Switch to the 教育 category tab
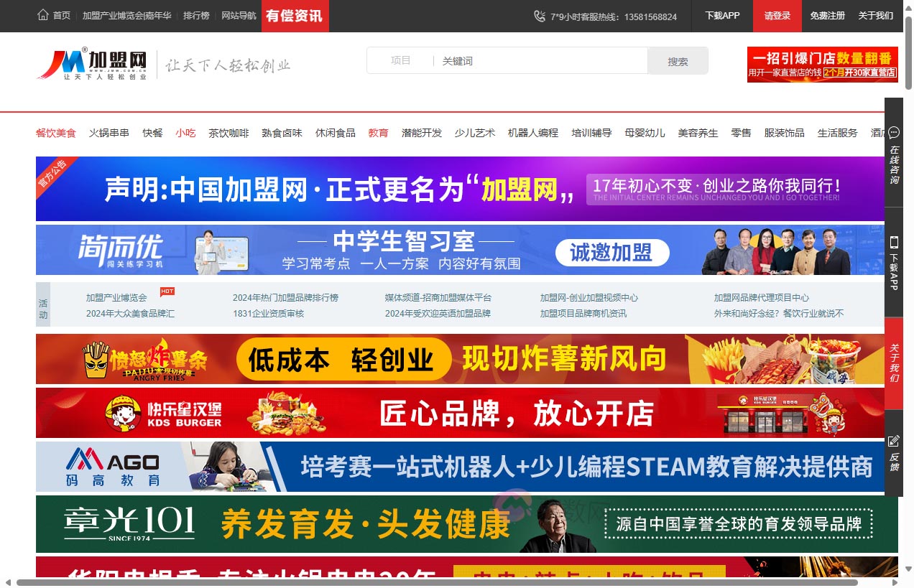914x588 pixels. [x=378, y=133]
